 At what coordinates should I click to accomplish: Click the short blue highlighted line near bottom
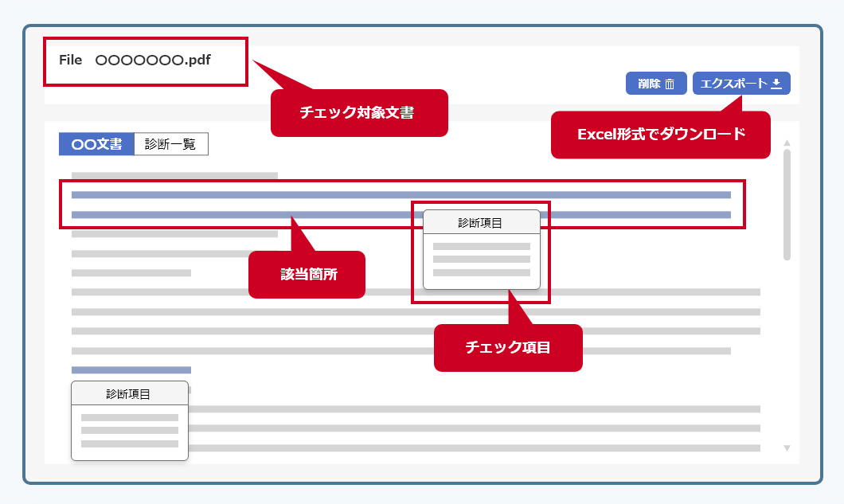[x=131, y=369]
